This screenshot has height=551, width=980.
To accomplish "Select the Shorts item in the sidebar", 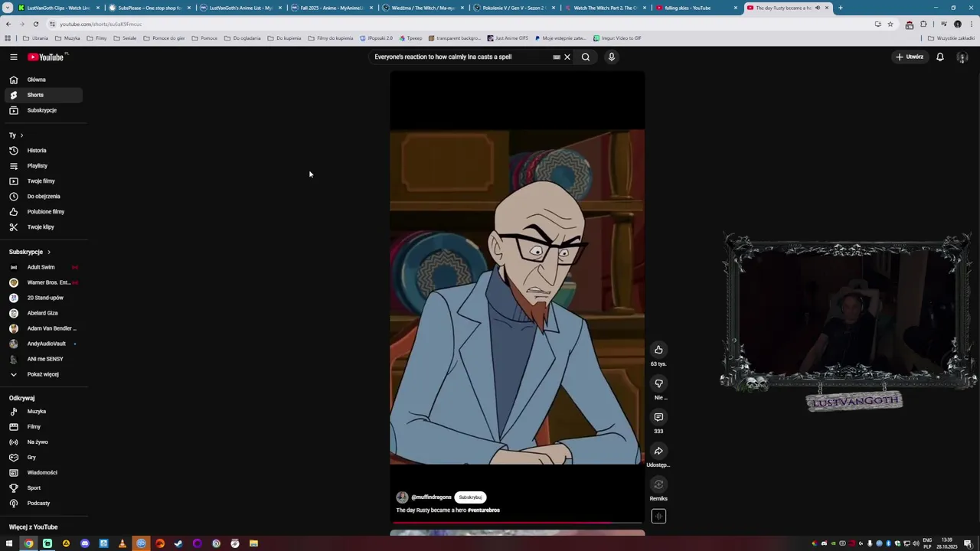I will point(43,95).
